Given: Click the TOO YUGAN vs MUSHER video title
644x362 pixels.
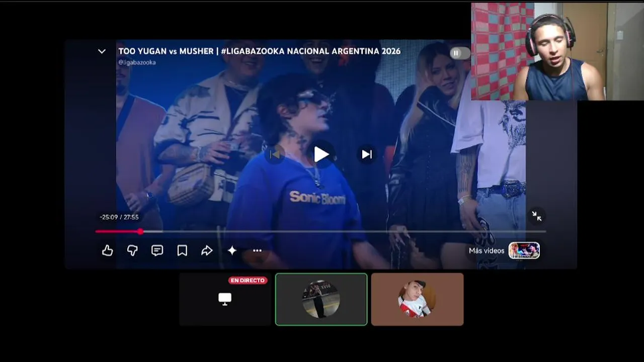Looking at the screenshot, I should (259, 51).
